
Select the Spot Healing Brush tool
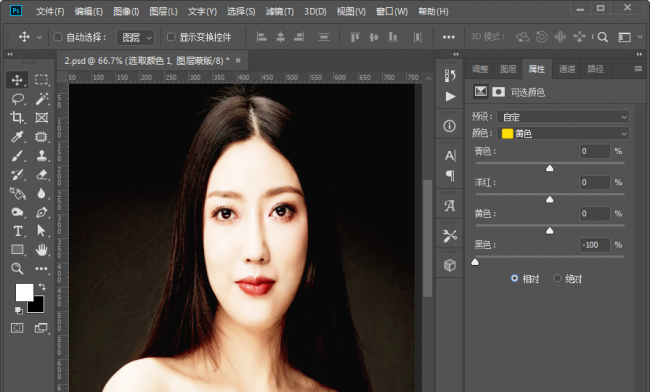pos(41,137)
